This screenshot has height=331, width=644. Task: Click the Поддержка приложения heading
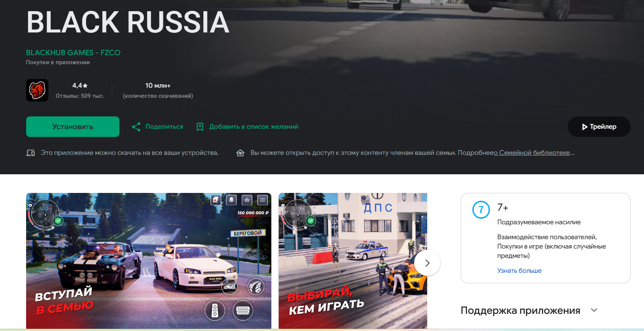(x=520, y=310)
